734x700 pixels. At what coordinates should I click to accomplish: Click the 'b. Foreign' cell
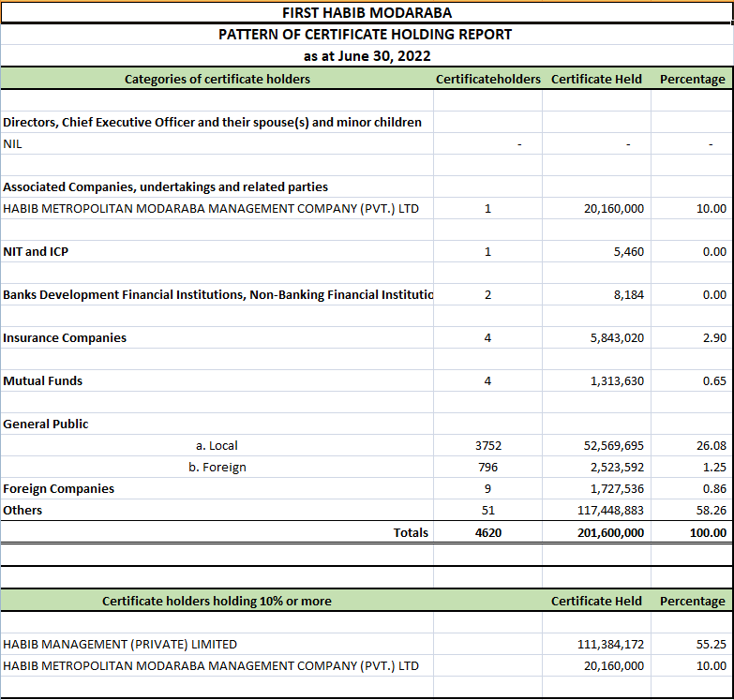click(217, 467)
